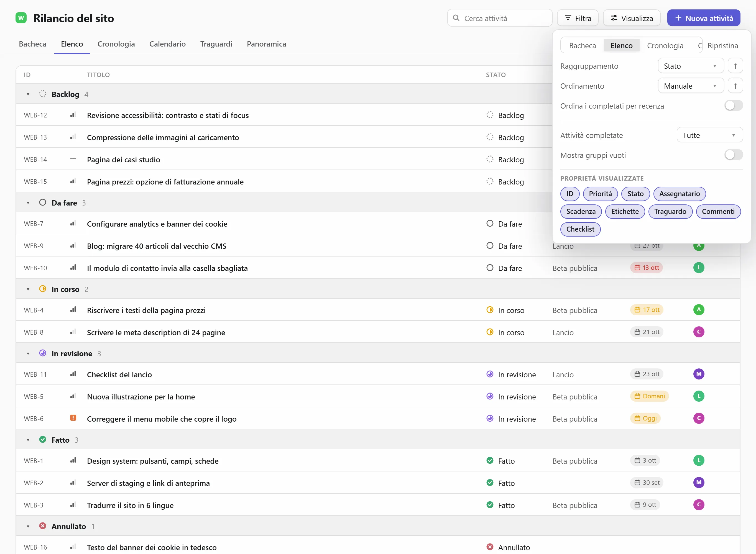The height and width of the screenshot is (554, 756).
Task: Toggle Mostra gruppi vuoti switch
Action: tap(734, 155)
